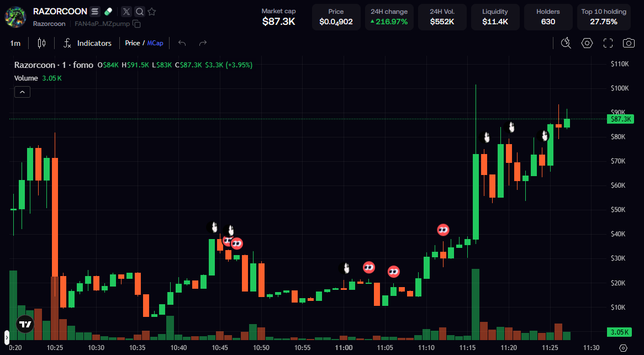644x355 pixels.
Task: Click the FAN4aP...MZpump address text
Action: [102, 24]
